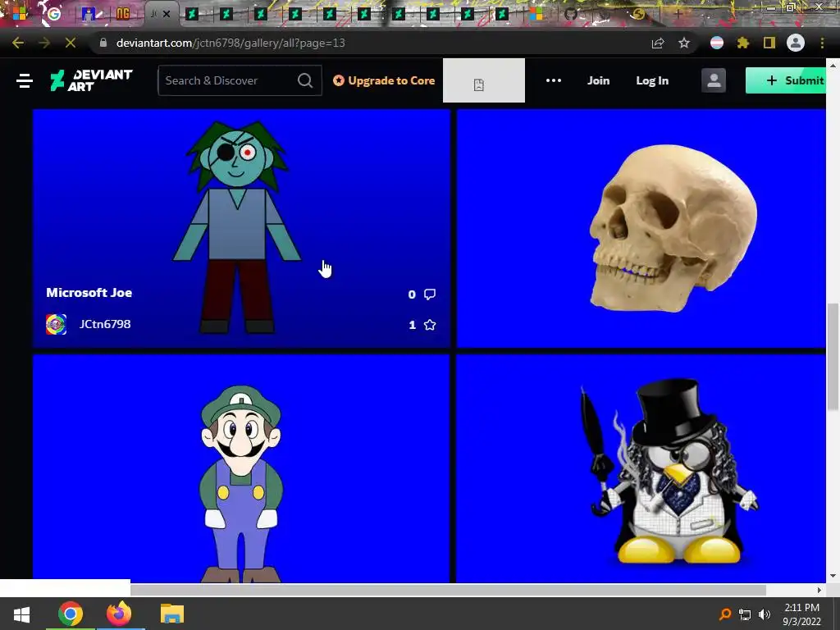Click the DeviantArt user avatar icon

point(714,80)
